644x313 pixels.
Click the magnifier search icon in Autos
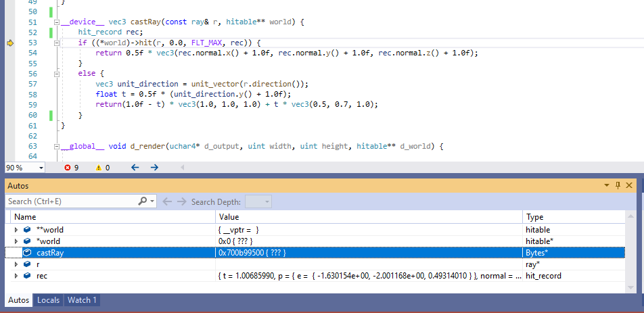coord(143,201)
